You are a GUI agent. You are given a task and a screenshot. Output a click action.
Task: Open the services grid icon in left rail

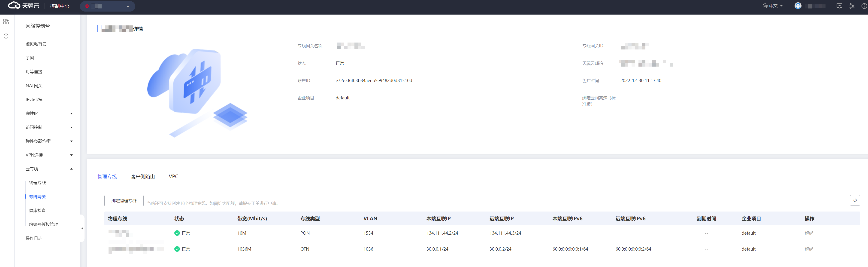(x=6, y=22)
